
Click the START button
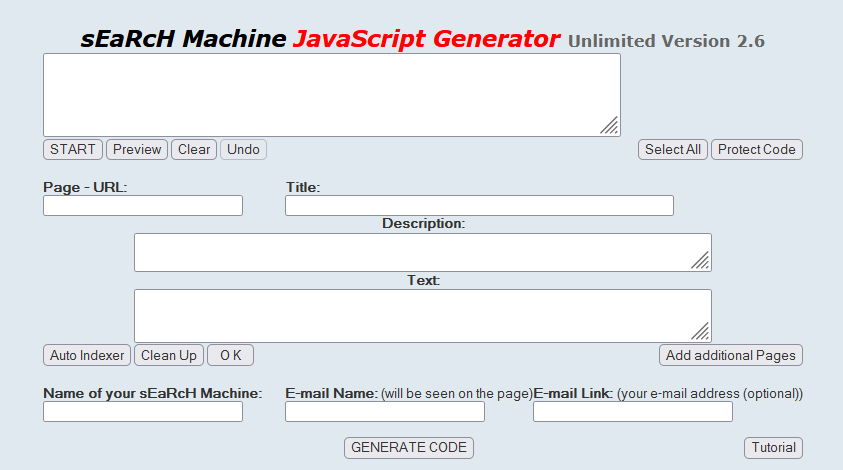[x=73, y=150]
